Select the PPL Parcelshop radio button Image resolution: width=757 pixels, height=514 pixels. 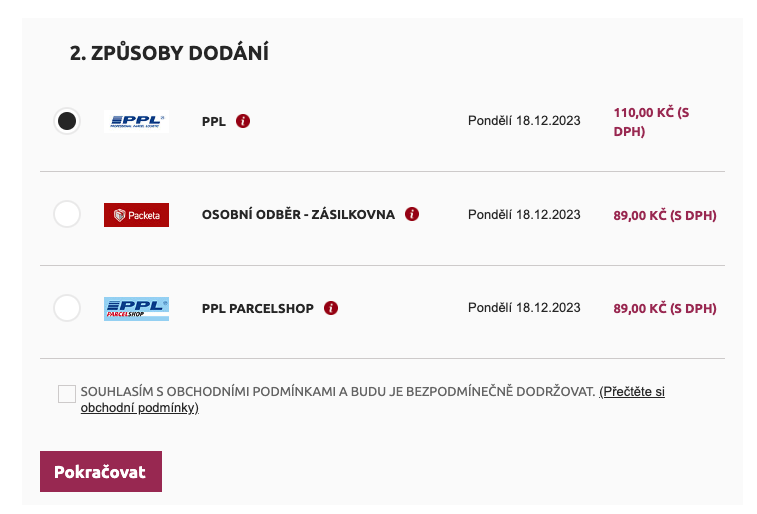click(67, 308)
